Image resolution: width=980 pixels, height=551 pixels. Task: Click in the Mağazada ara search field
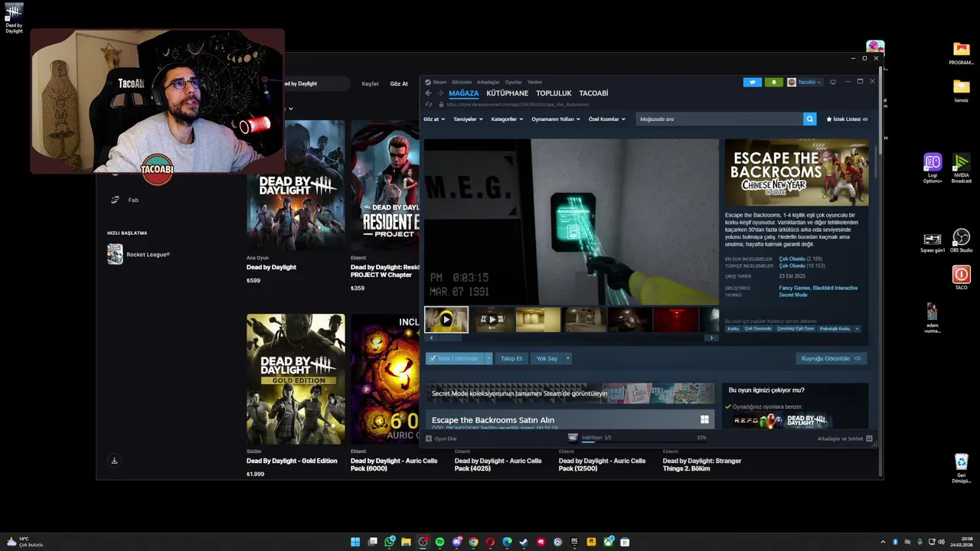719,119
